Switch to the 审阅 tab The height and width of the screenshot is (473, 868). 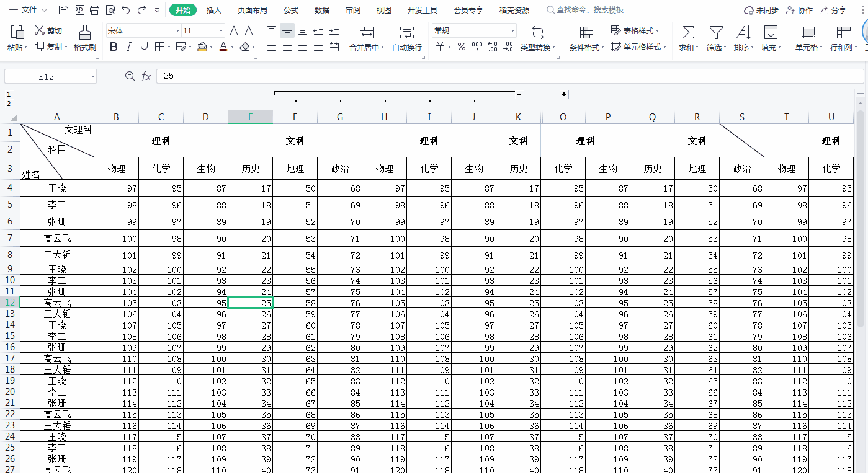click(353, 10)
